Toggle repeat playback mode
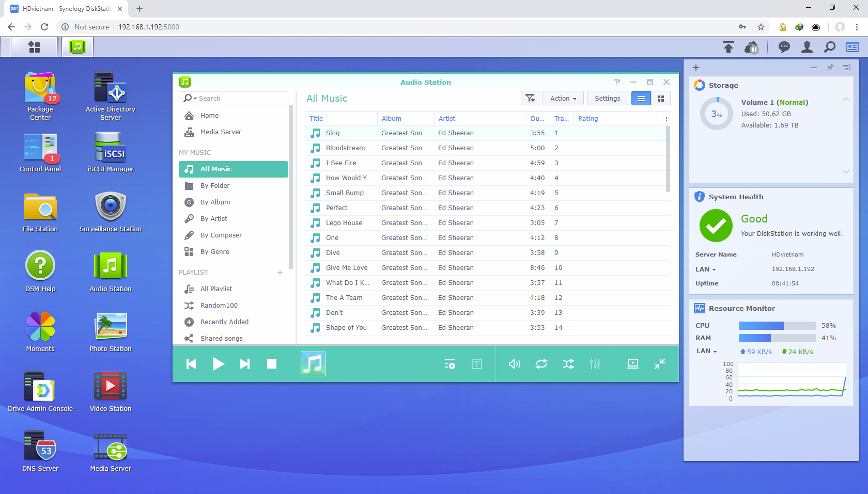The height and width of the screenshot is (494, 868). click(541, 364)
